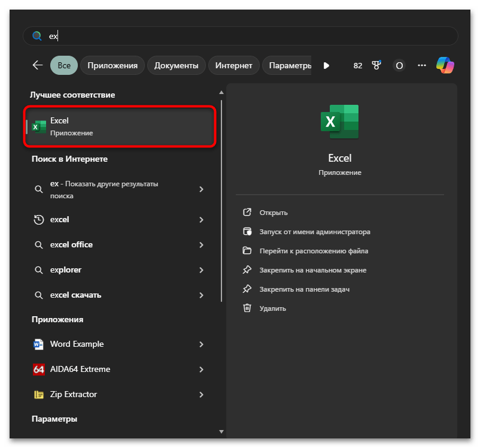Screen dimensions: 480x448
Task: Open "ex - Показать другие результаты поиска" result
Action: 118,189
